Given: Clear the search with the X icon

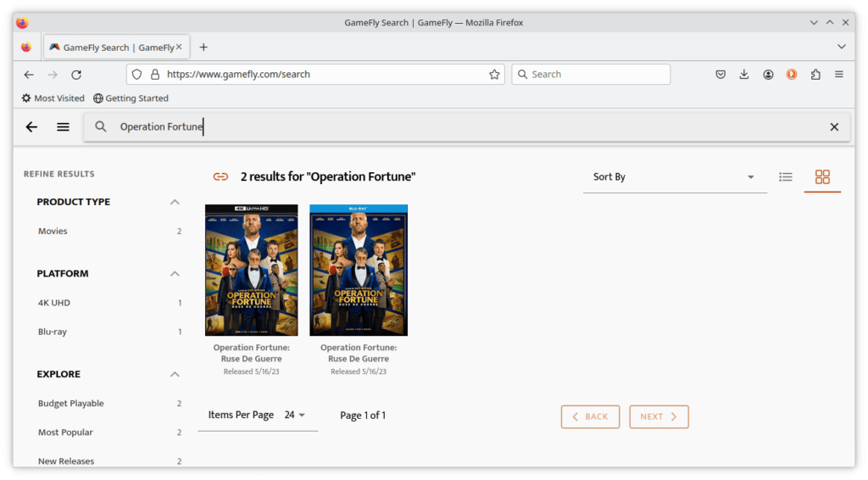Looking at the screenshot, I should (834, 126).
